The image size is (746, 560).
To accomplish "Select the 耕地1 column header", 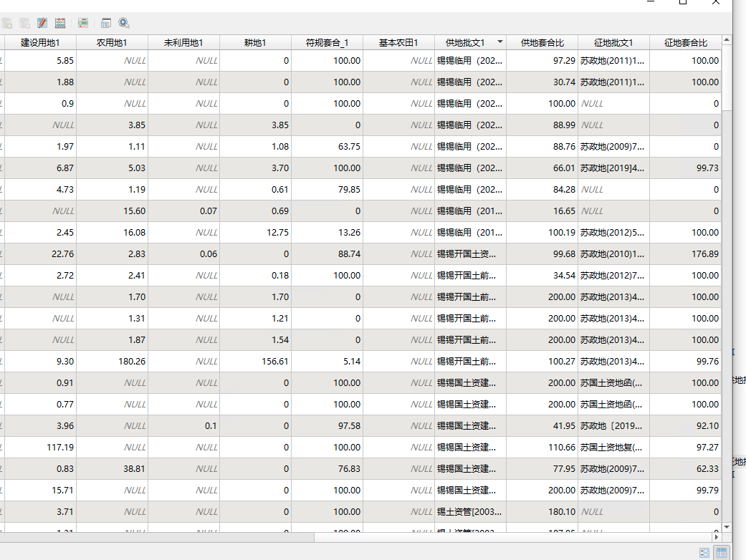I will 255,43.
